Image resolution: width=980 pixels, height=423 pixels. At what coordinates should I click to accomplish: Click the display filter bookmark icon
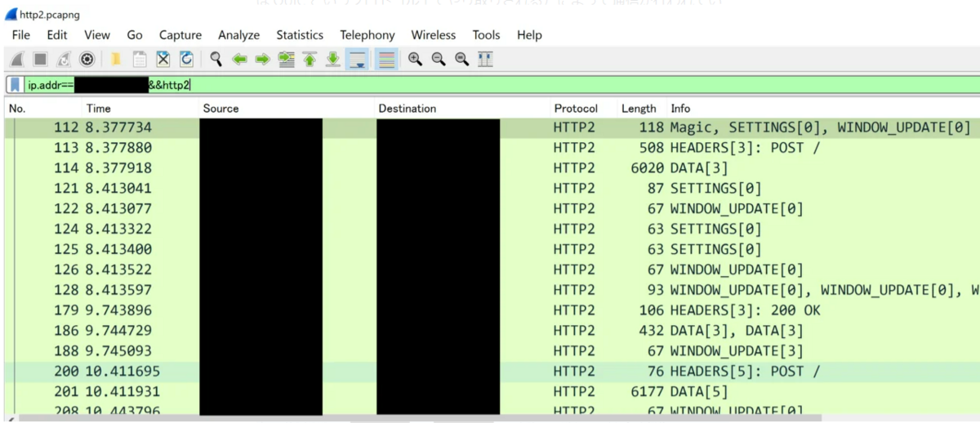(x=16, y=85)
